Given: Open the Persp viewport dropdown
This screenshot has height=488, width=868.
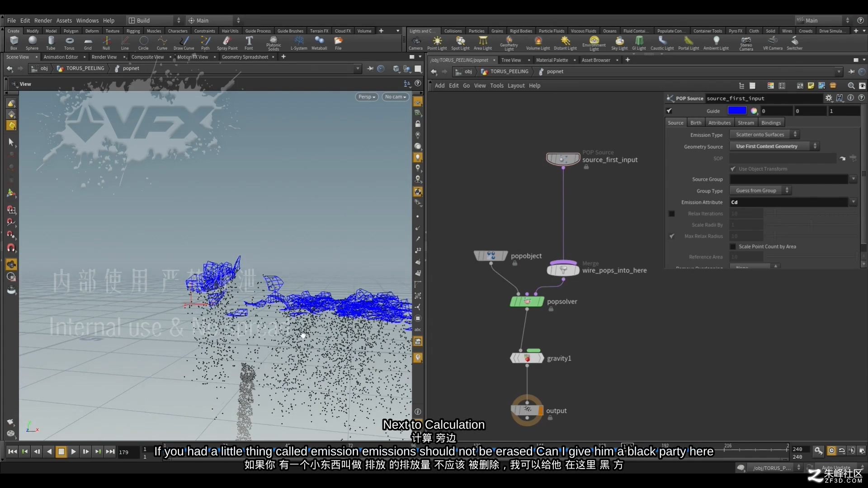Looking at the screenshot, I should click(367, 97).
